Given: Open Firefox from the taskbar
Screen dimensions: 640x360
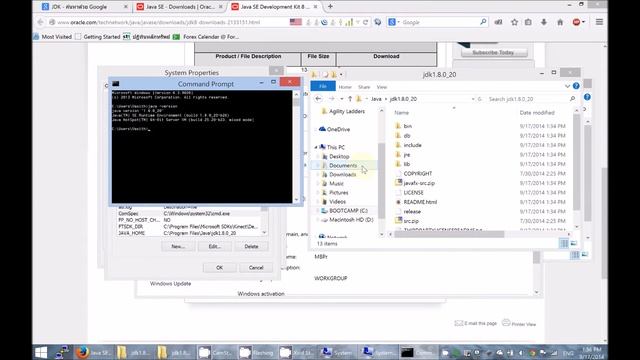Looking at the screenshot, I should [x=93, y=352].
